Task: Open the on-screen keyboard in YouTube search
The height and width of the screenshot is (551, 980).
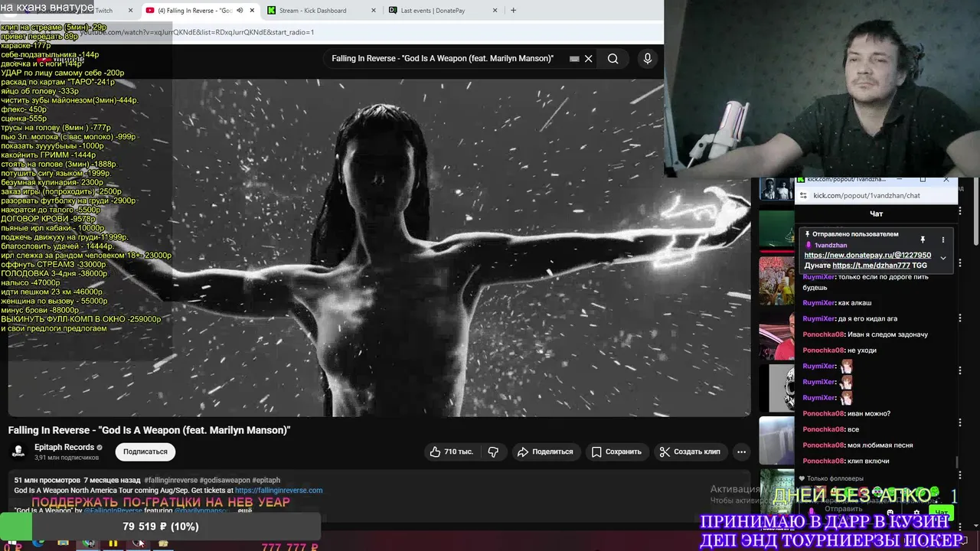Action: point(574,59)
